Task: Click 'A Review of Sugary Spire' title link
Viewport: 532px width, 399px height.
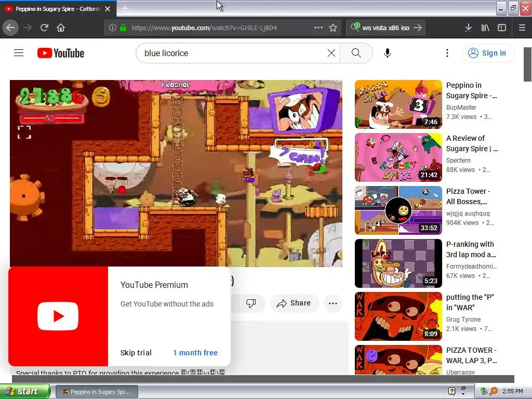Action: [x=472, y=143]
